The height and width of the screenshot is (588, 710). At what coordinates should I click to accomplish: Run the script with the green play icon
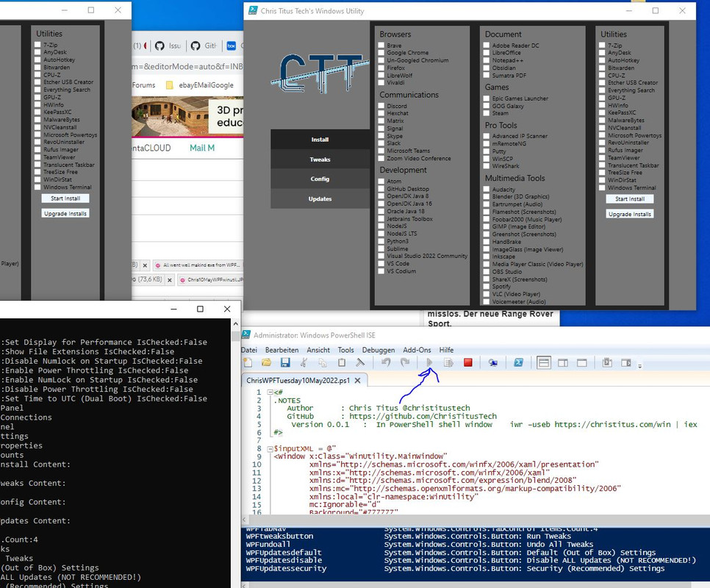429,362
